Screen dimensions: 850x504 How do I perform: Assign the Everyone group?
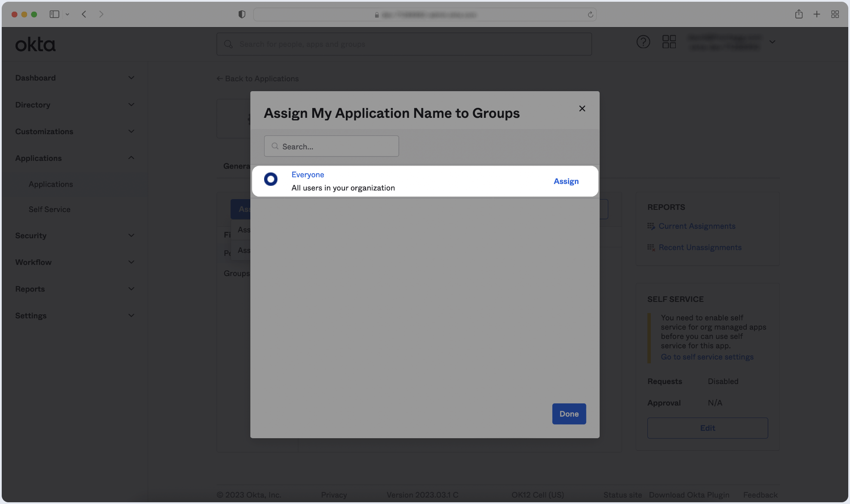[566, 181]
